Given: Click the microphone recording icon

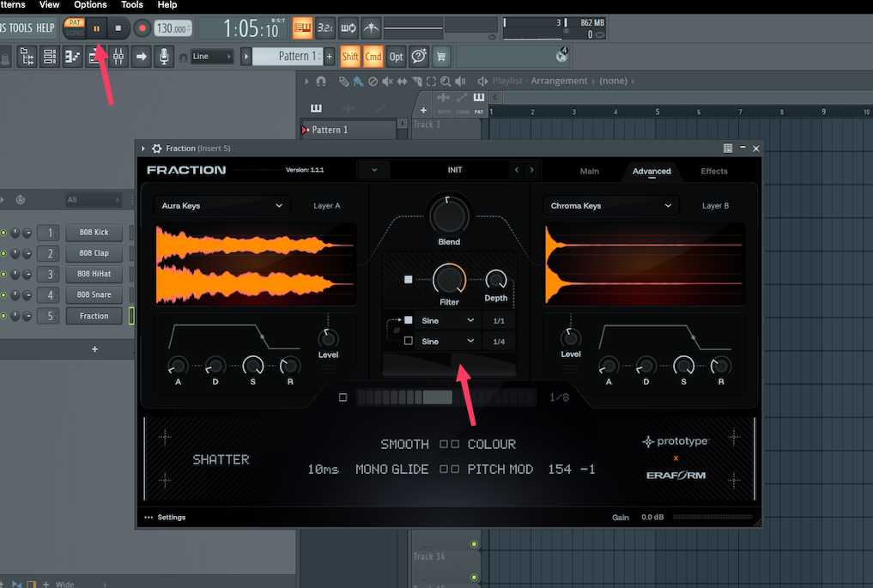Looking at the screenshot, I should [x=163, y=57].
